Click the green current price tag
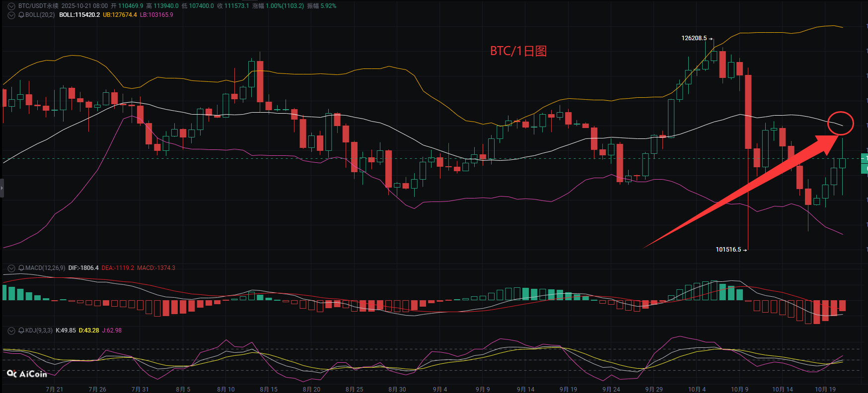 (x=864, y=164)
